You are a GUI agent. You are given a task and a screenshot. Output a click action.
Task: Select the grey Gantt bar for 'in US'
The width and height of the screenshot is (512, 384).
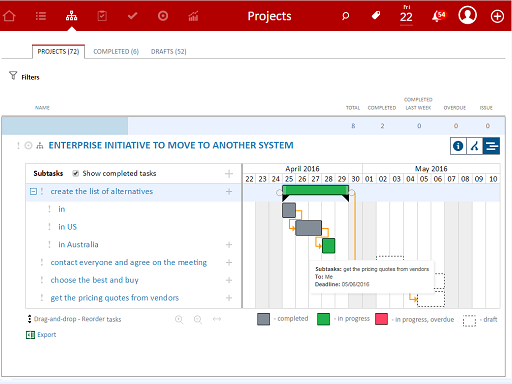click(309, 228)
